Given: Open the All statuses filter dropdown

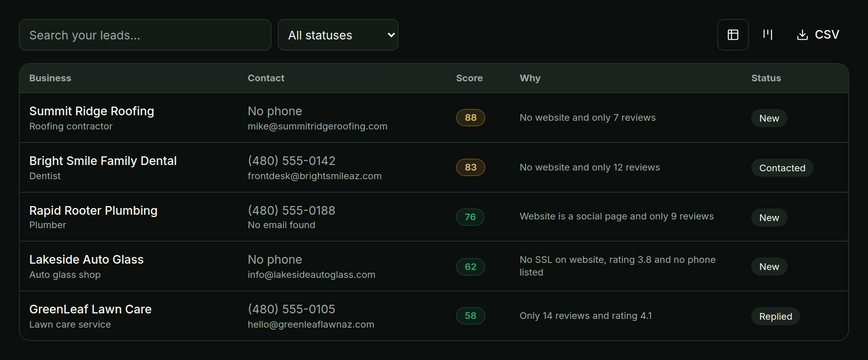Looking at the screenshot, I should click(338, 35).
